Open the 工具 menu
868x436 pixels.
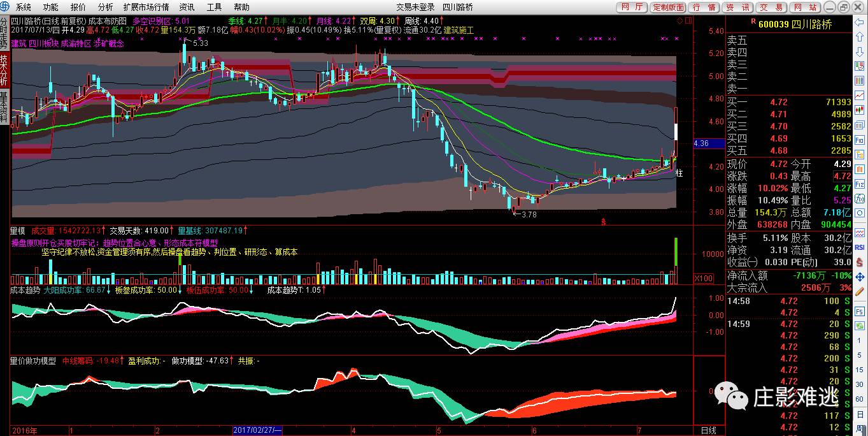[x=214, y=7]
